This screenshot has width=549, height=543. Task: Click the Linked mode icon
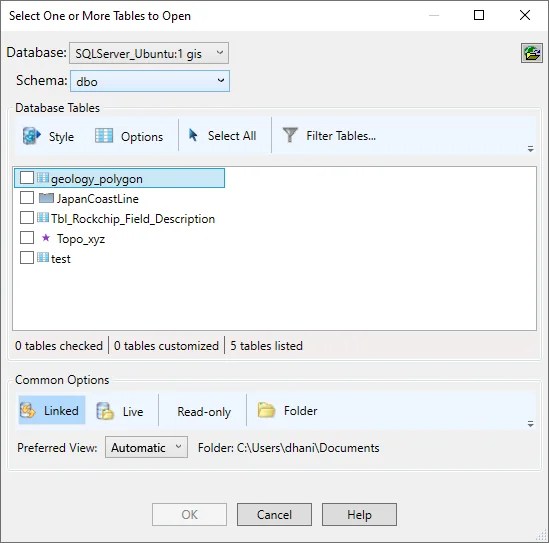click(28, 410)
